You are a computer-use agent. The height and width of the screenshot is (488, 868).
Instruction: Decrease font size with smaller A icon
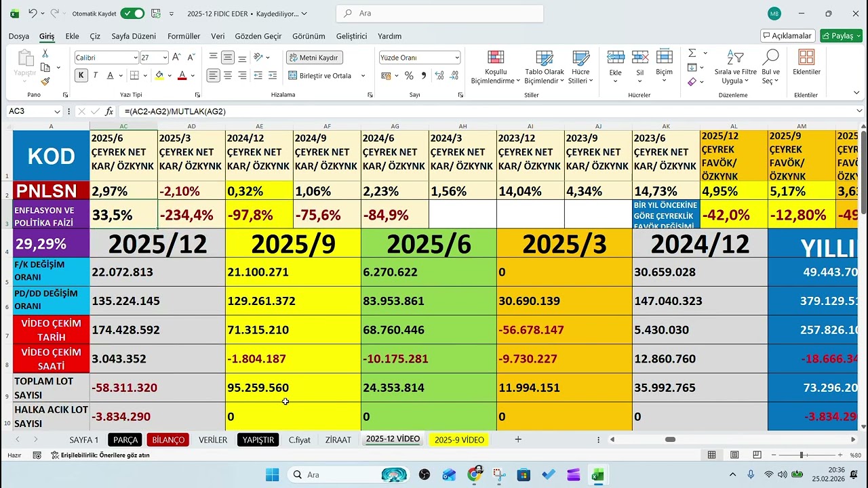click(x=191, y=58)
